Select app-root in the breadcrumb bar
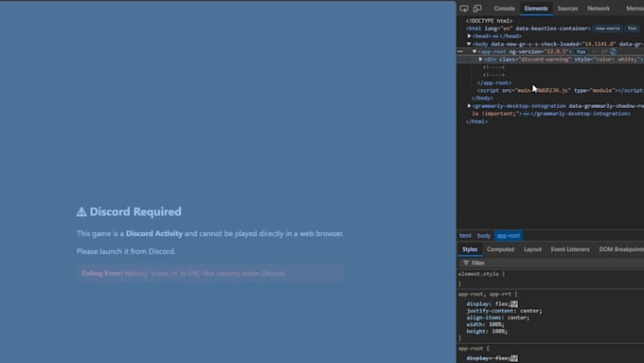This screenshot has height=363, width=644. pos(508,236)
